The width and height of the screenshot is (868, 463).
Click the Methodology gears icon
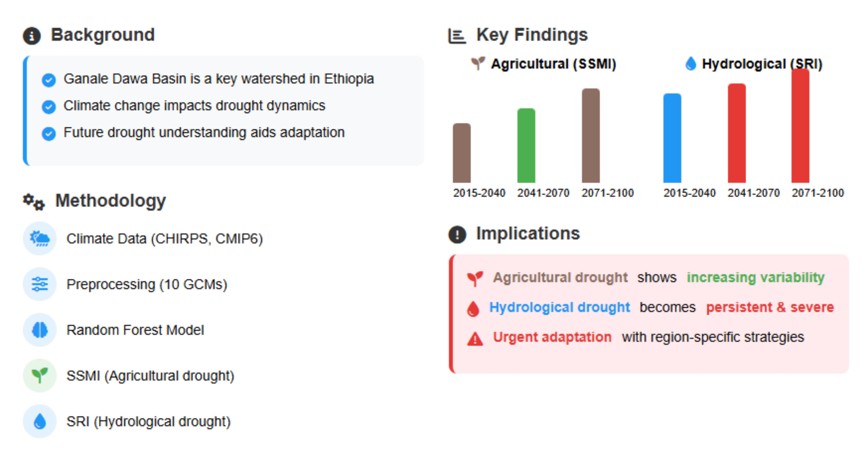34,202
